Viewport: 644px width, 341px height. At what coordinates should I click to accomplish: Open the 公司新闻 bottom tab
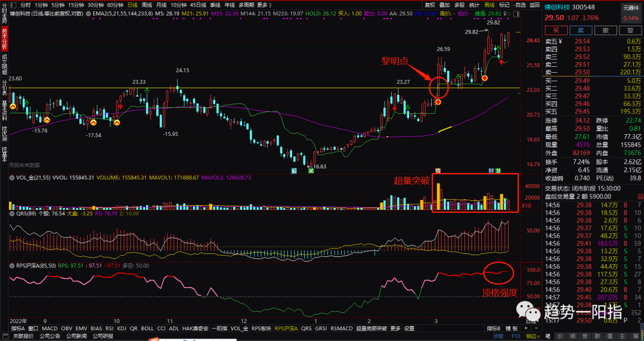(76, 336)
